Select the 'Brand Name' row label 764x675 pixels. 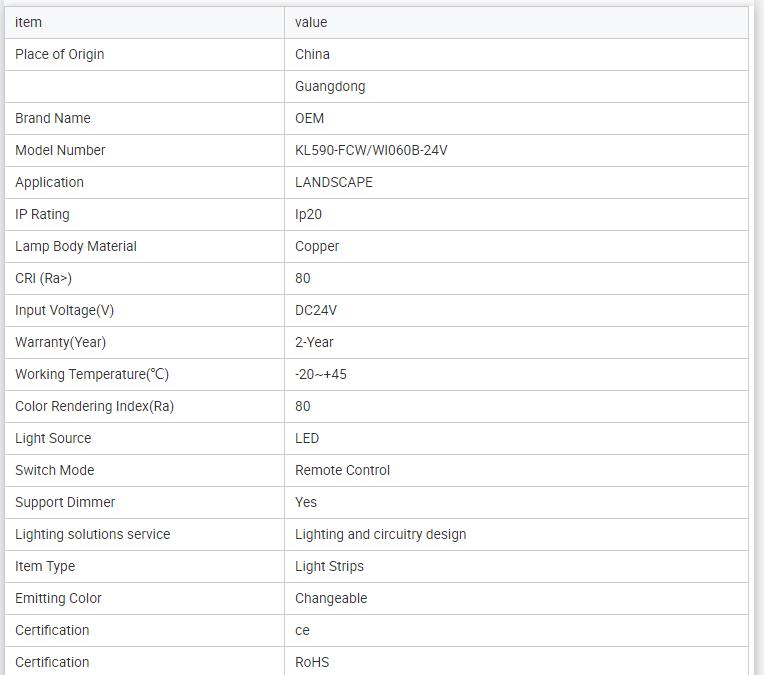[x=53, y=118]
